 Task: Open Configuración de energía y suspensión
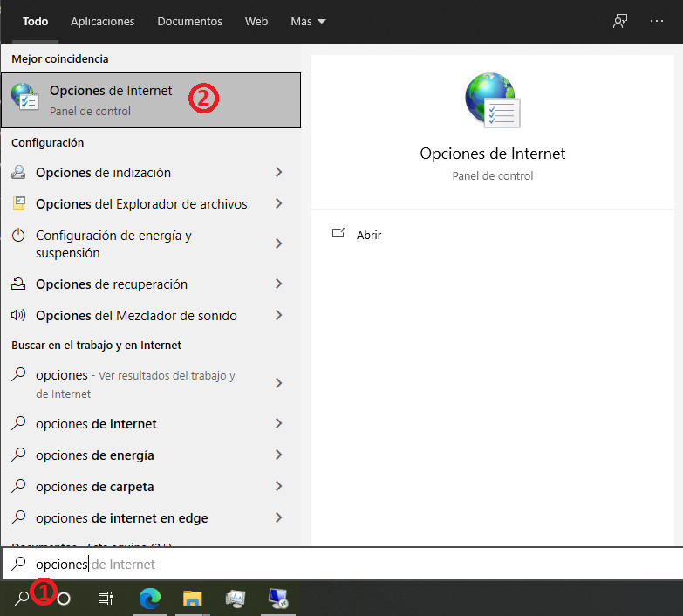[151, 243]
